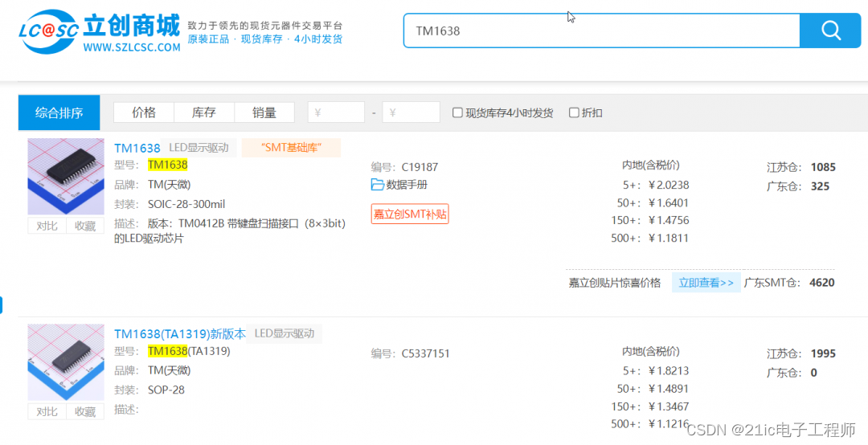Click the 嘉立创贴片惊喜价格 text

tap(615, 283)
